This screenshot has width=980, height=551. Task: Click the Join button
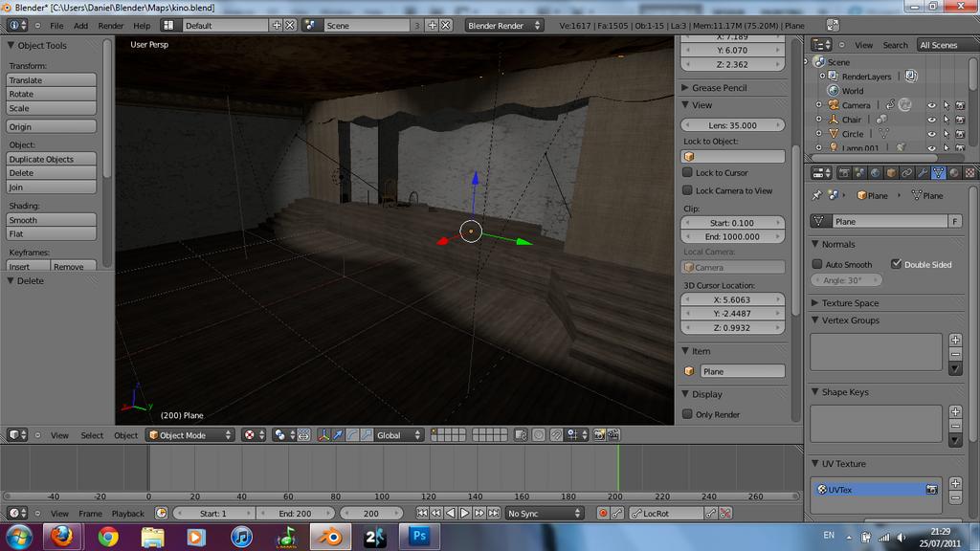click(52, 187)
